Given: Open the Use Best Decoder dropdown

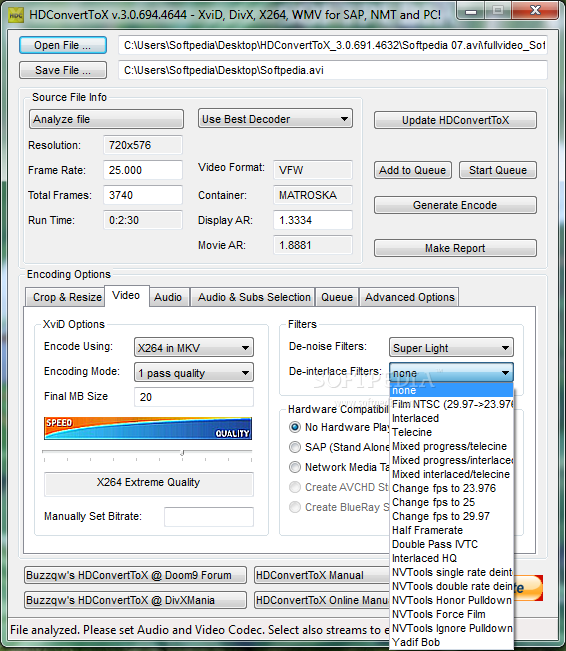Looking at the screenshot, I should pyautogui.click(x=275, y=119).
